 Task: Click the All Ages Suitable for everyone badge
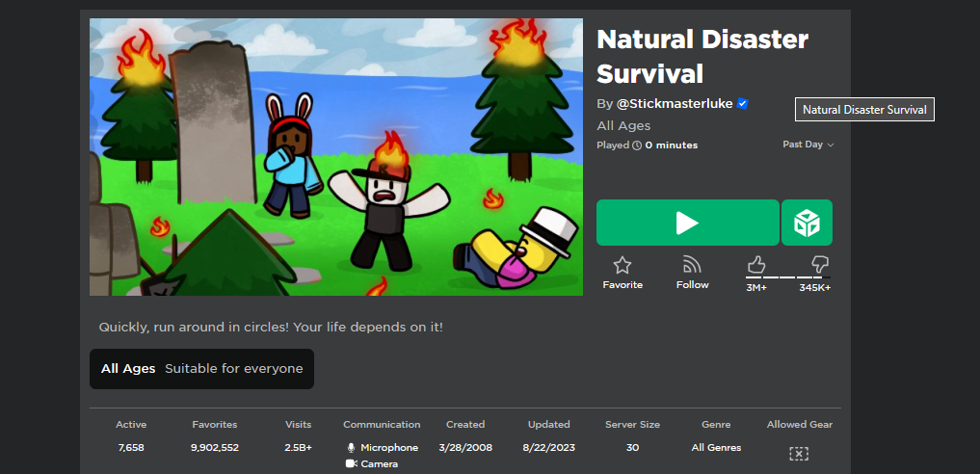[x=201, y=368]
